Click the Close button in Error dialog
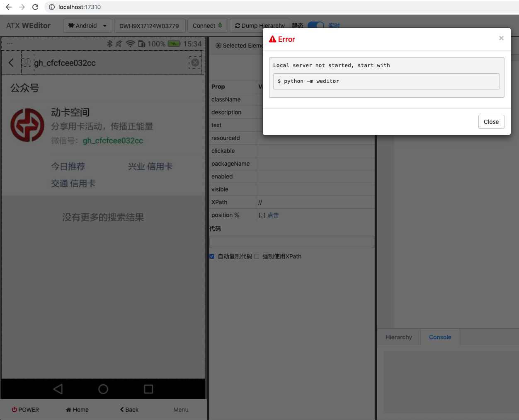 point(491,122)
